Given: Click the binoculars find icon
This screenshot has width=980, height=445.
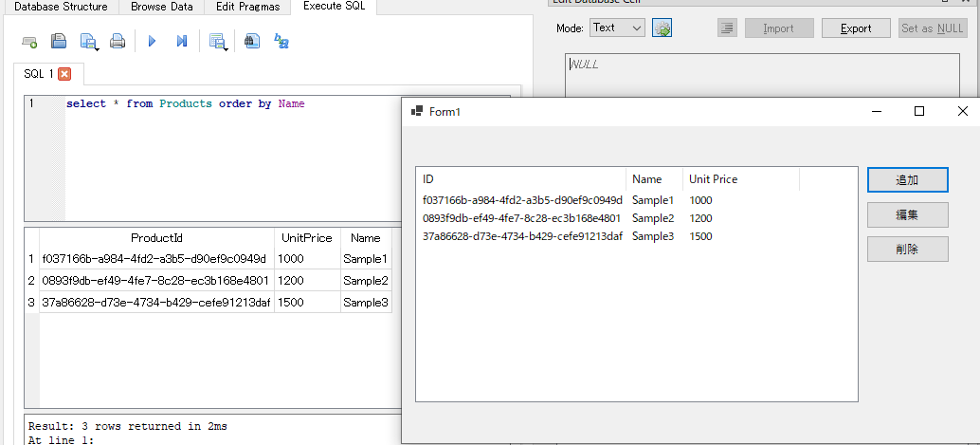Looking at the screenshot, I should (252, 42).
